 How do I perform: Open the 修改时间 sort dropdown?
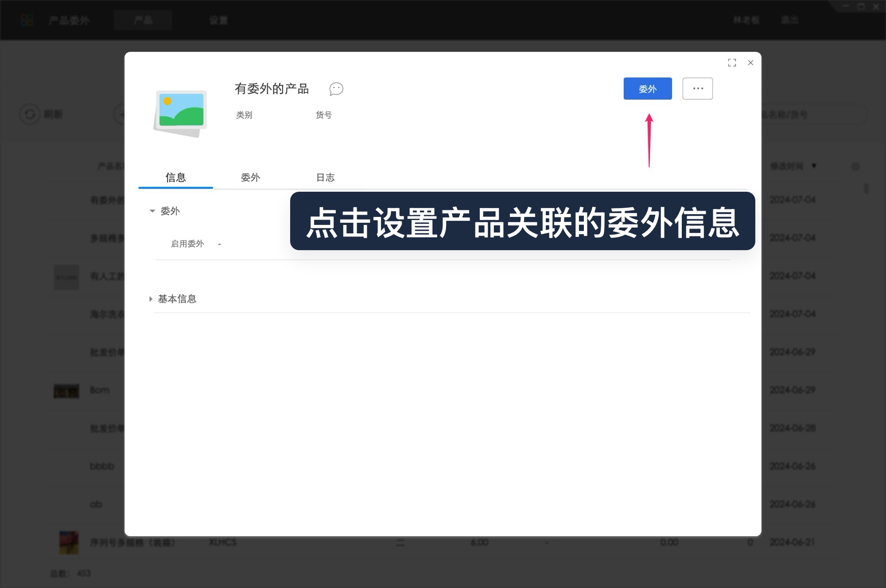click(x=814, y=166)
